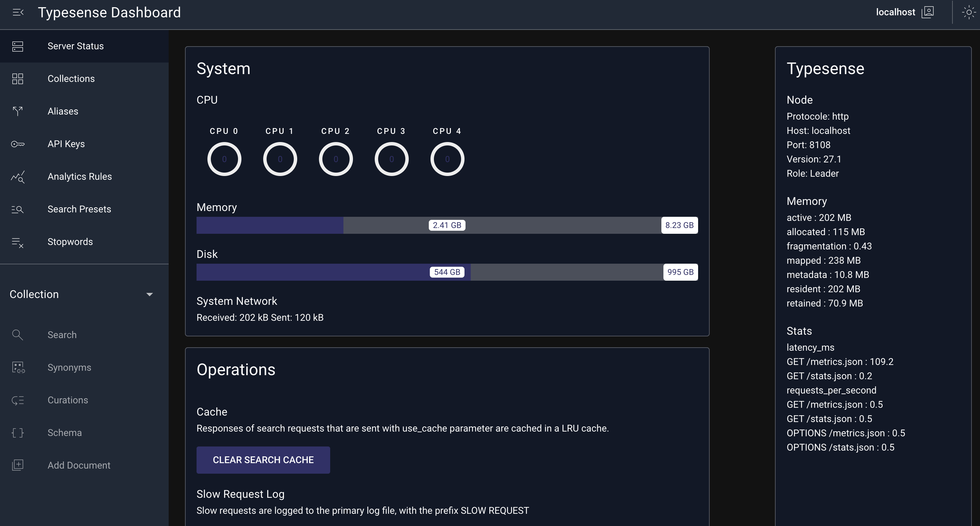The width and height of the screenshot is (980, 526).
Task: Open the Schema item
Action: (x=84, y=433)
